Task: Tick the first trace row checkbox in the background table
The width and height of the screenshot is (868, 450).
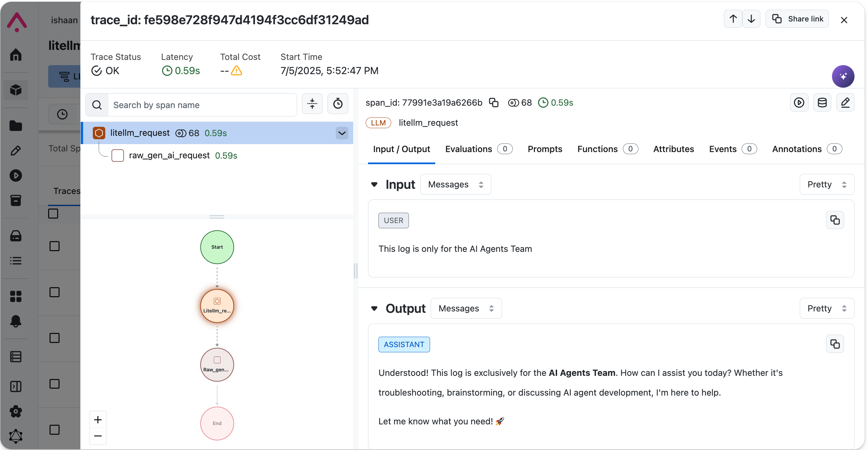Action: point(54,246)
